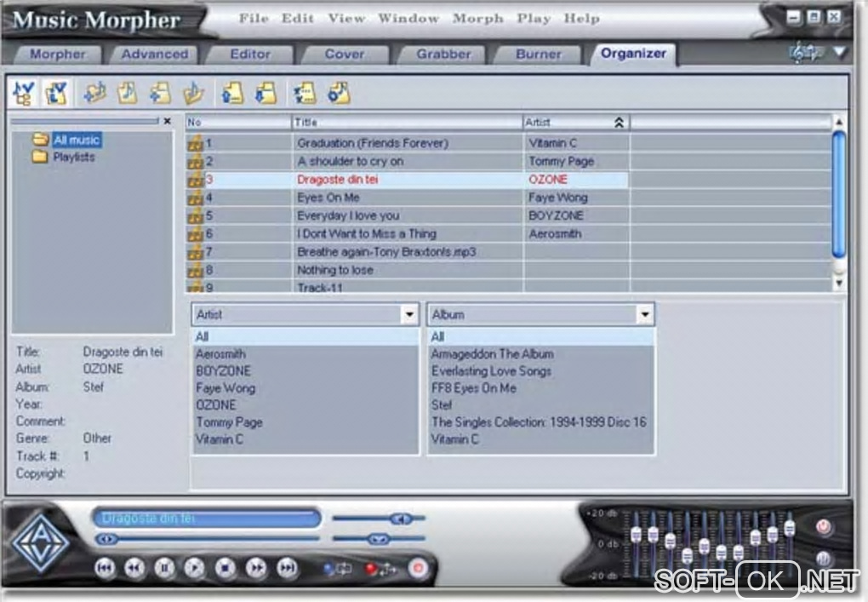Click the pink power button beside the equalizer

coord(823,527)
